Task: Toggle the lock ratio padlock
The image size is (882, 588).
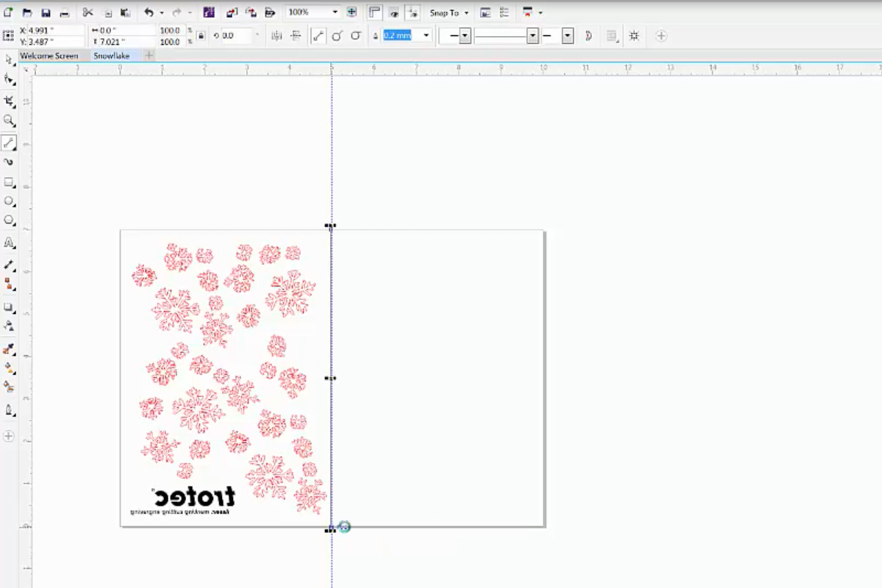Action: [200, 35]
